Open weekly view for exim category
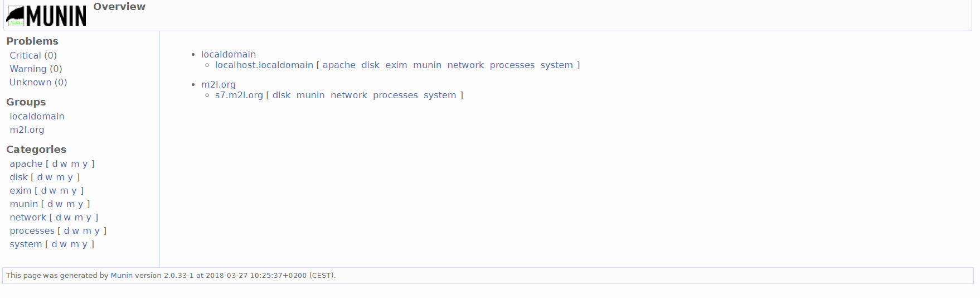 coord(53,190)
